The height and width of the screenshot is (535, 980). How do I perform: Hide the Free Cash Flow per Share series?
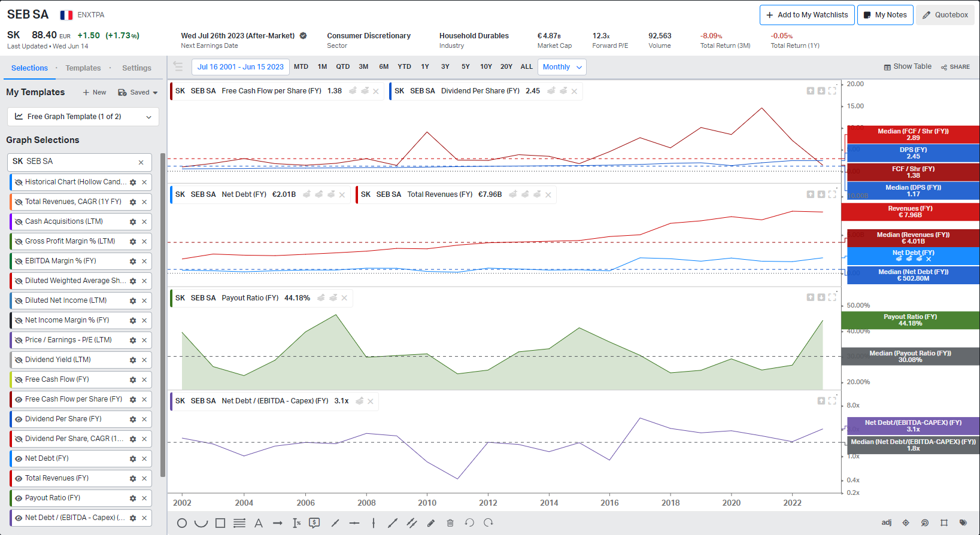click(x=19, y=400)
